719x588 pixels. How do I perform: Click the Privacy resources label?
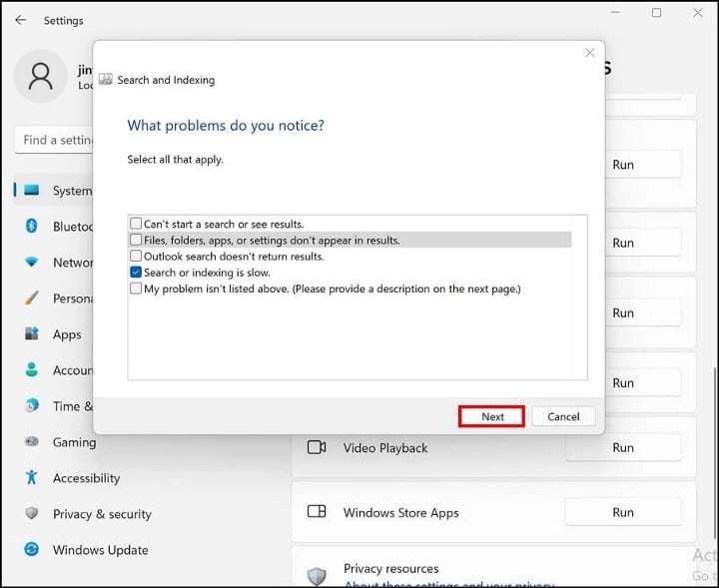click(390, 568)
